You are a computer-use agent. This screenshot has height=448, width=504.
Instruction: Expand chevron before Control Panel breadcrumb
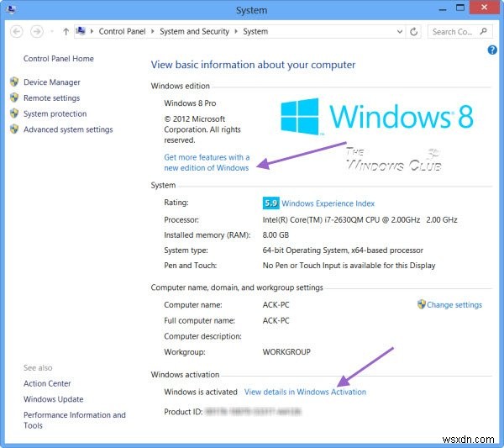coord(92,31)
